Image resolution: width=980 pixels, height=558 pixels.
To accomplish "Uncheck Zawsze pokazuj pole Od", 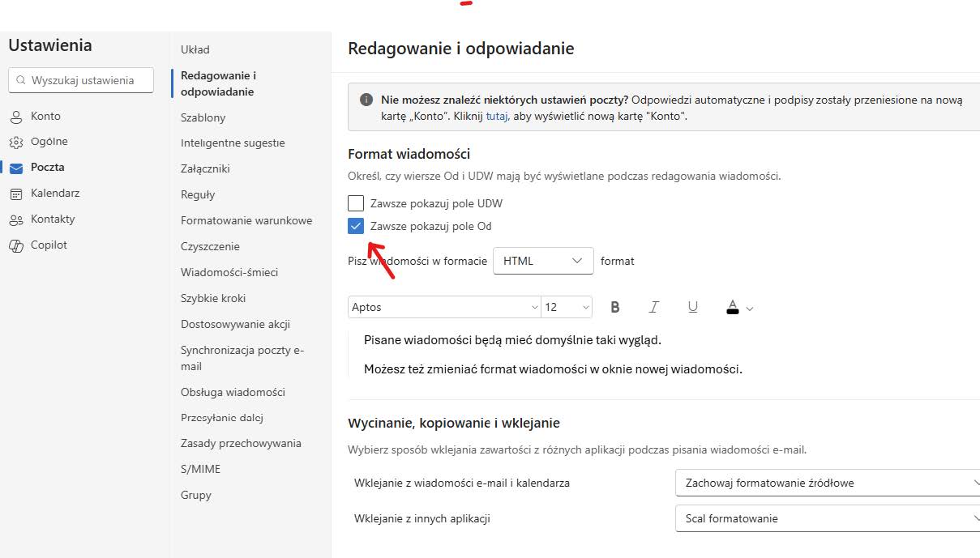I will (x=356, y=226).
